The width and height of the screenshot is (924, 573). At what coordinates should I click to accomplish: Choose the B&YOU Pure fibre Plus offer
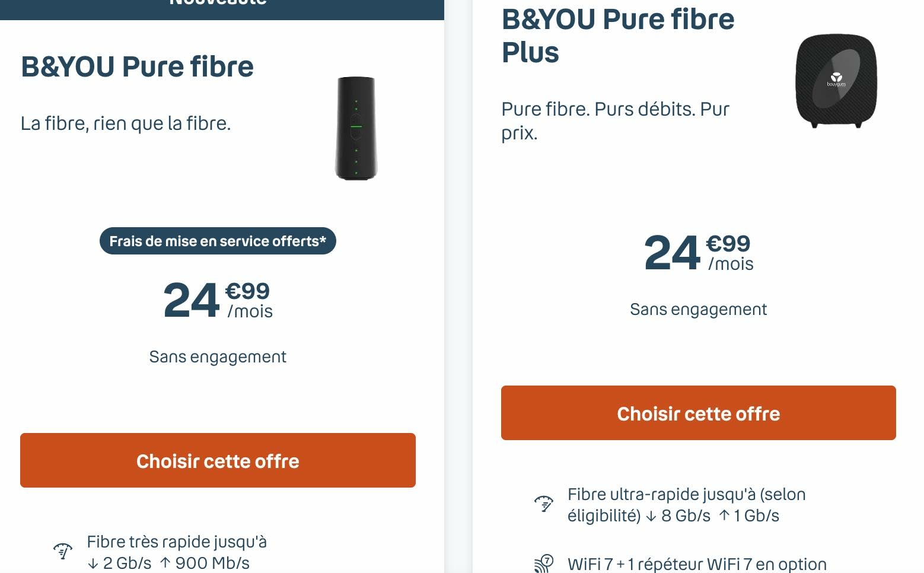click(x=698, y=413)
